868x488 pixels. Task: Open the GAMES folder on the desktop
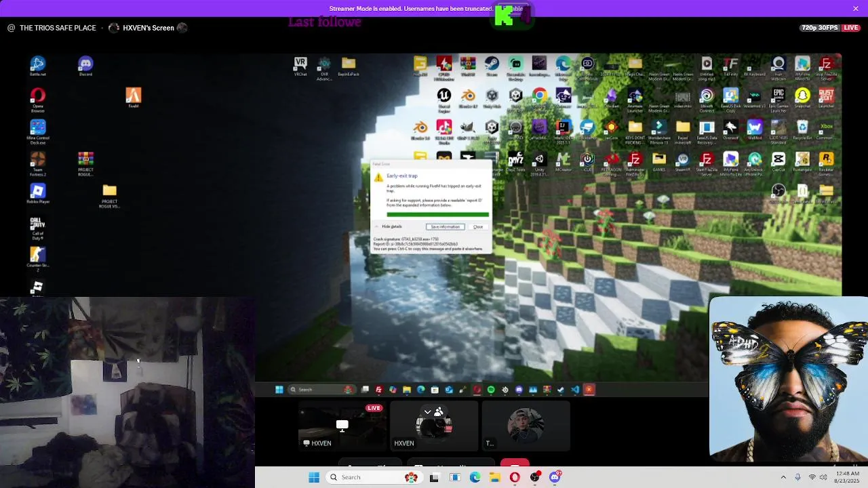click(658, 161)
